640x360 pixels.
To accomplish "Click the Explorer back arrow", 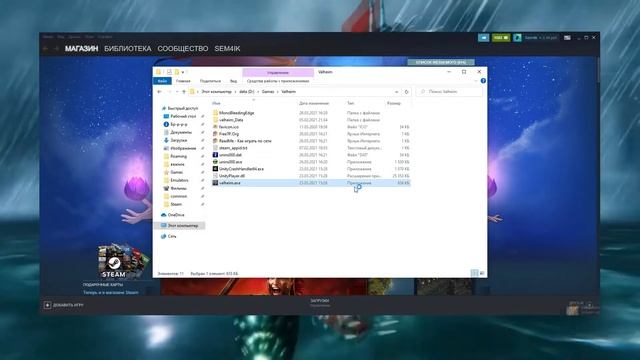I will [160, 92].
